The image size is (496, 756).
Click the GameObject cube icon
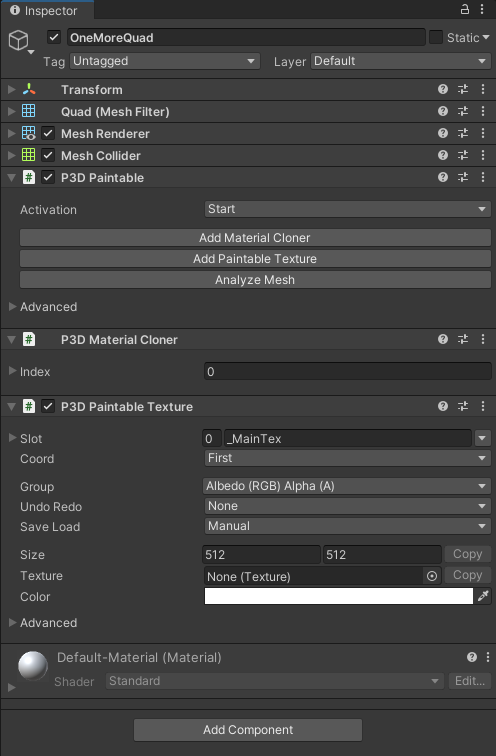(19, 40)
